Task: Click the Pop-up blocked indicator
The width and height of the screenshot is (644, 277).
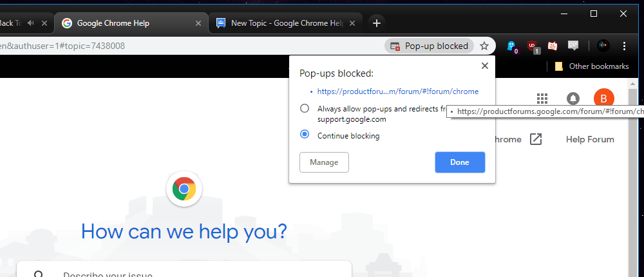Action: tap(429, 46)
